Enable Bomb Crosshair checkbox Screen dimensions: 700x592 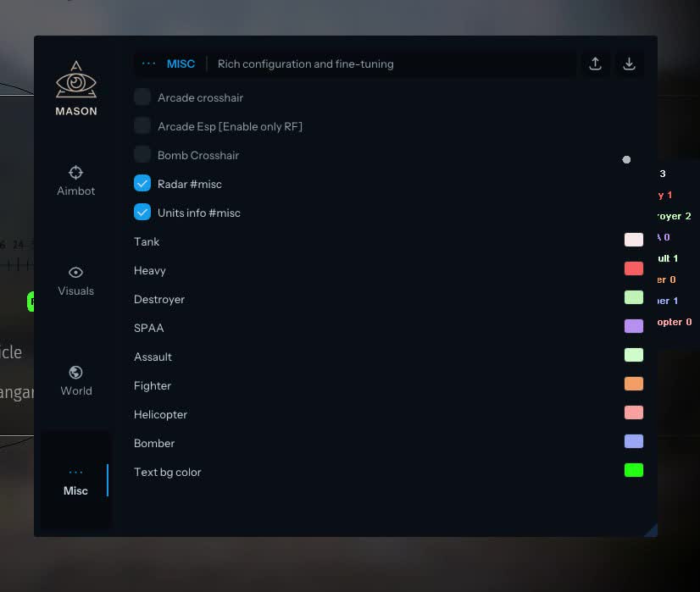click(x=142, y=155)
